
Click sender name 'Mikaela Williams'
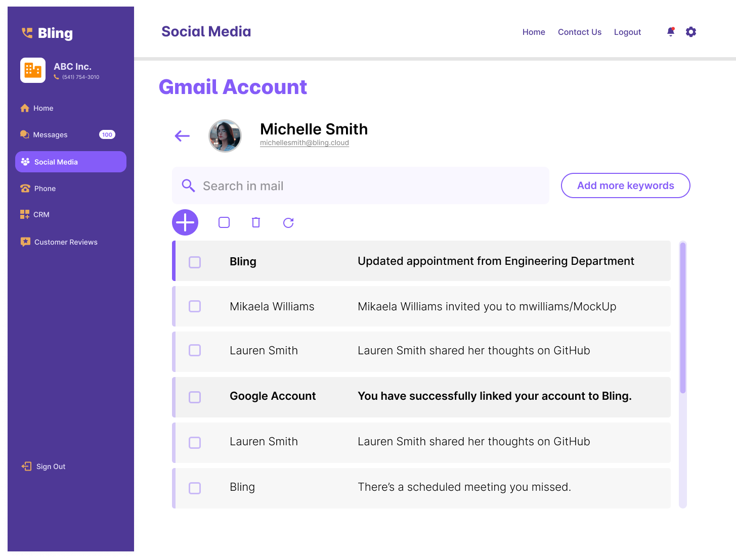click(x=272, y=306)
